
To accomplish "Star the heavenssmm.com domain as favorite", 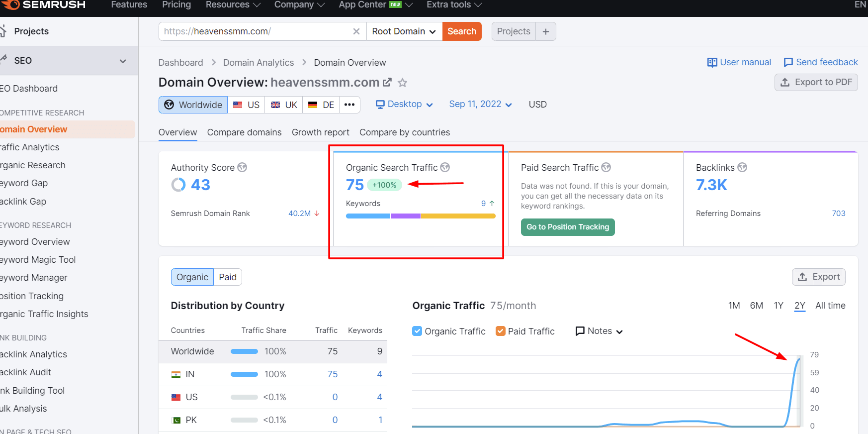I will click(403, 83).
